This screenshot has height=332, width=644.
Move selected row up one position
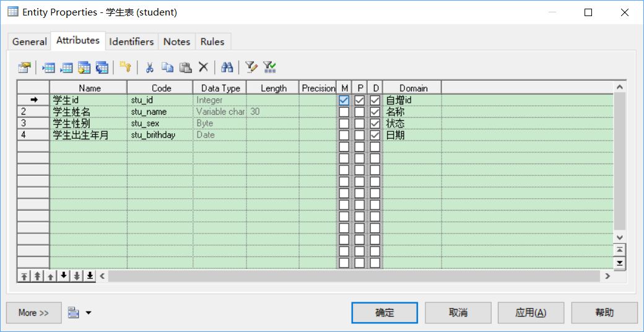click(x=51, y=276)
